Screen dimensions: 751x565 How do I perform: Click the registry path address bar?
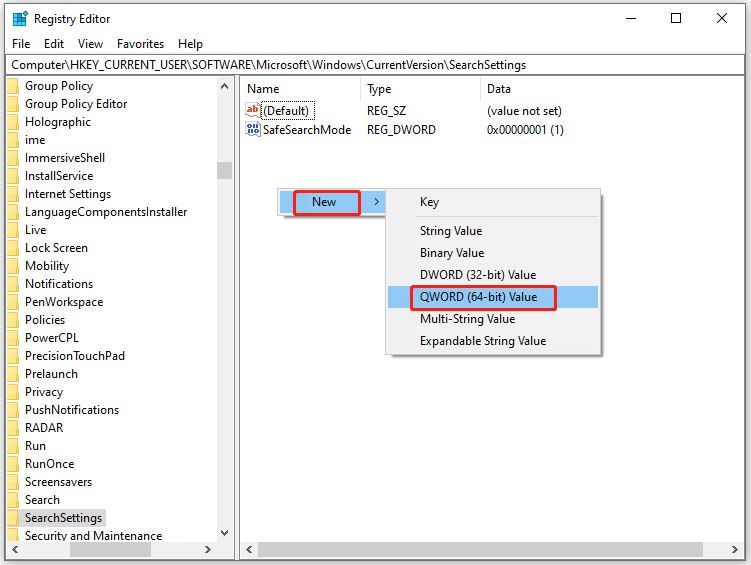pyautogui.click(x=375, y=65)
